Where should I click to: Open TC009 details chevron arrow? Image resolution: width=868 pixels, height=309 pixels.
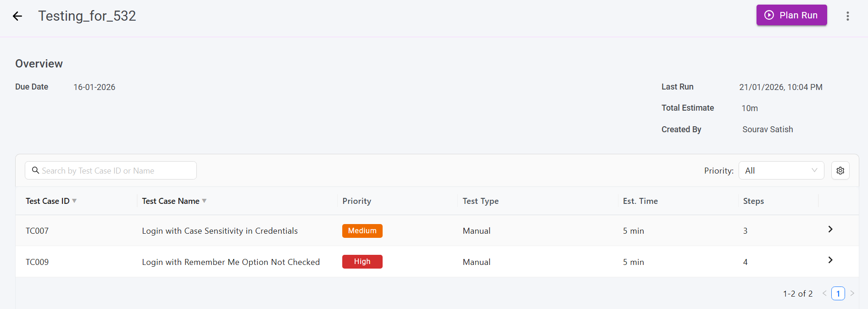[x=830, y=260]
